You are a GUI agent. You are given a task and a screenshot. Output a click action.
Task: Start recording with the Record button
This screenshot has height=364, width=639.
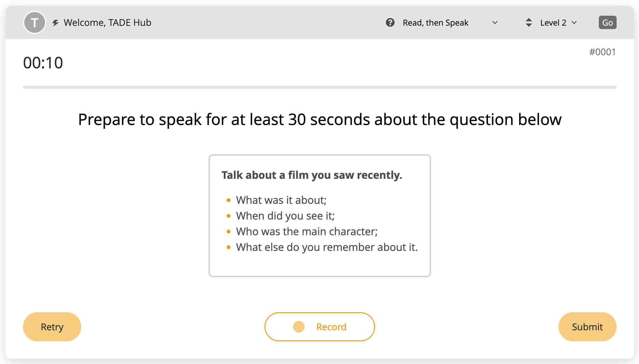(319, 327)
